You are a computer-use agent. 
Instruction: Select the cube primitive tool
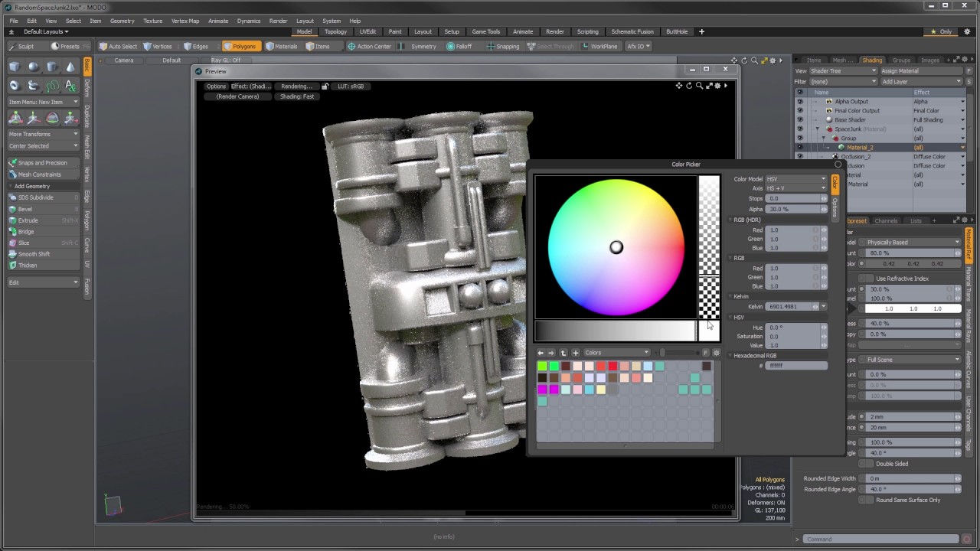(15, 67)
